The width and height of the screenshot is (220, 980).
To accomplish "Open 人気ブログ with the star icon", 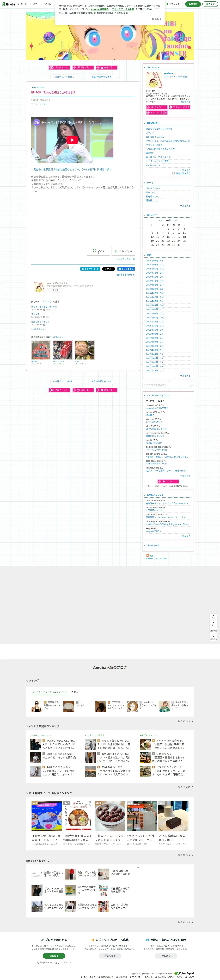I will point(173,4).
